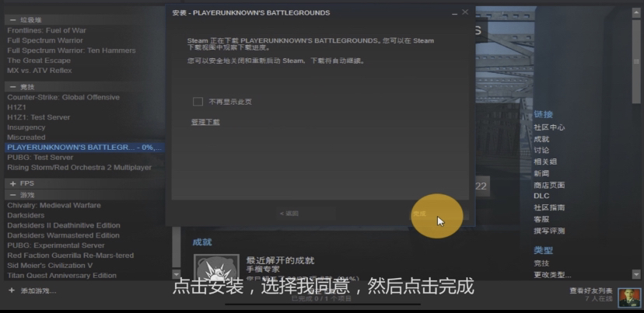Open 客服 link

tap(541, 219)
